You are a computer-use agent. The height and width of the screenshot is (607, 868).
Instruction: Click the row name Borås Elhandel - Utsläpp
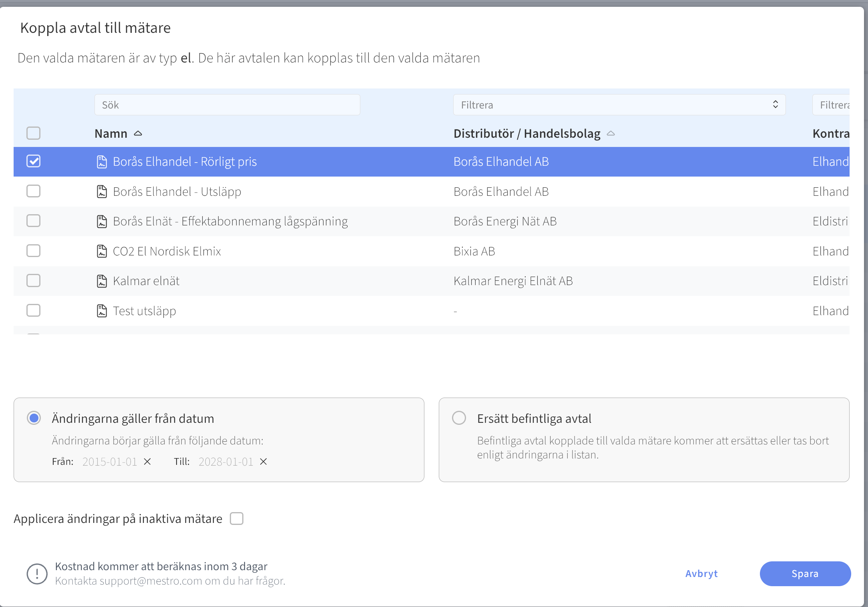click(x=177, y=192)
